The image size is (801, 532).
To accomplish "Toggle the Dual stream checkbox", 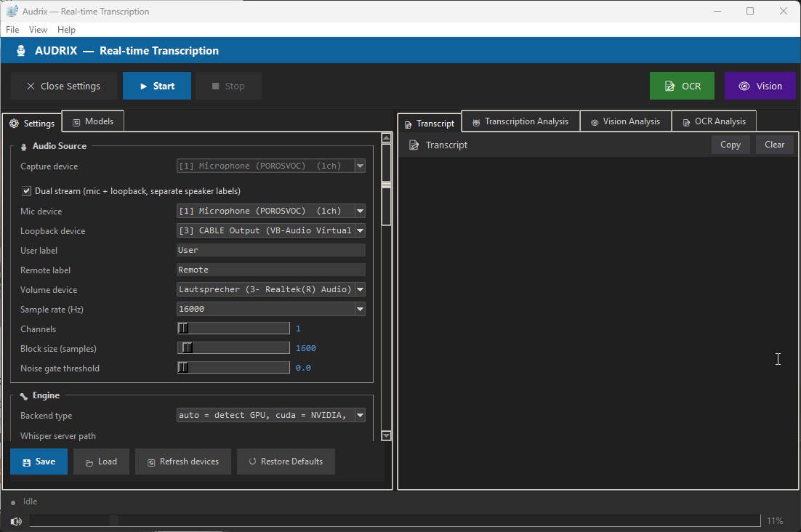I will tap(27, 191).
